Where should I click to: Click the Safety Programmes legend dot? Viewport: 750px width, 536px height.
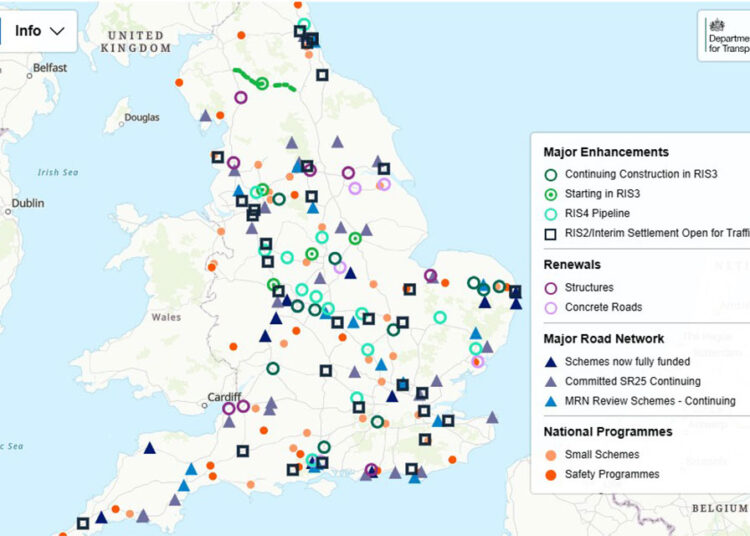pyautogui.click(x=551, y=475)
